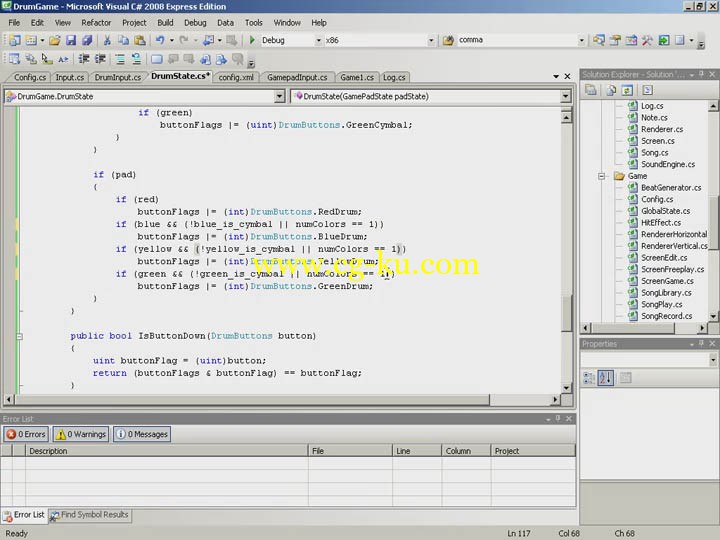Comment out the selected lines icon
The image size is (720, 540).
pyautogui.click(x=120, y=59)
